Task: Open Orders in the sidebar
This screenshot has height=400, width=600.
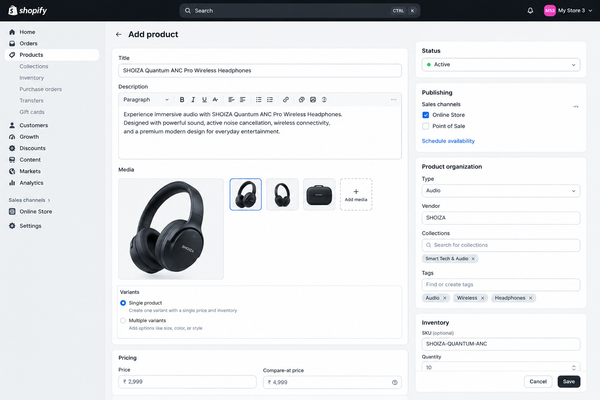Action: (28, 44)
